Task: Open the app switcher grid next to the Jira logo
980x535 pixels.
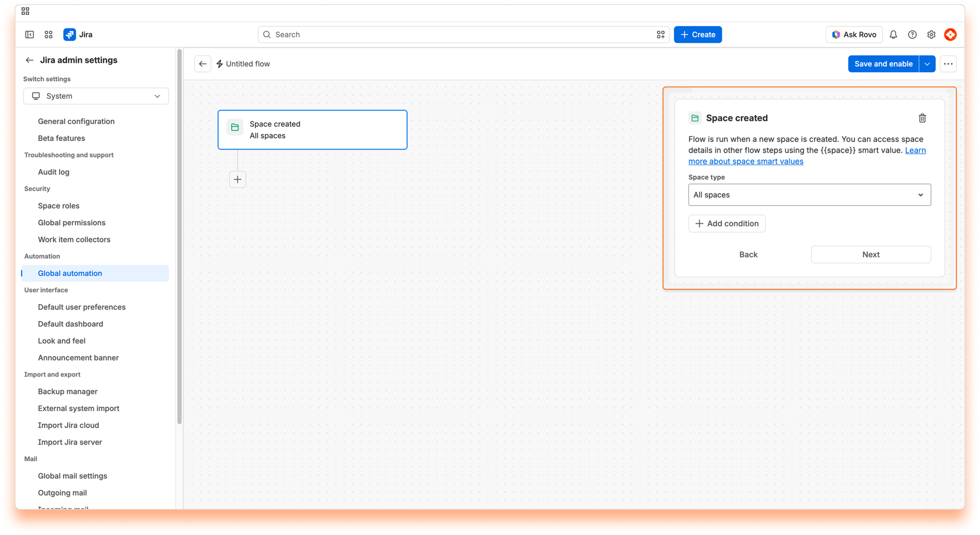Action: (49, 35)
